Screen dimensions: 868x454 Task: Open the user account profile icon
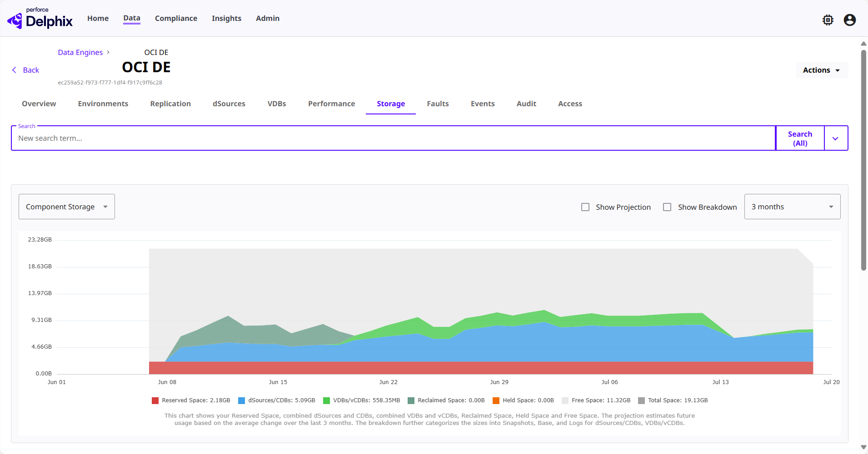click(x=850, y=20)
